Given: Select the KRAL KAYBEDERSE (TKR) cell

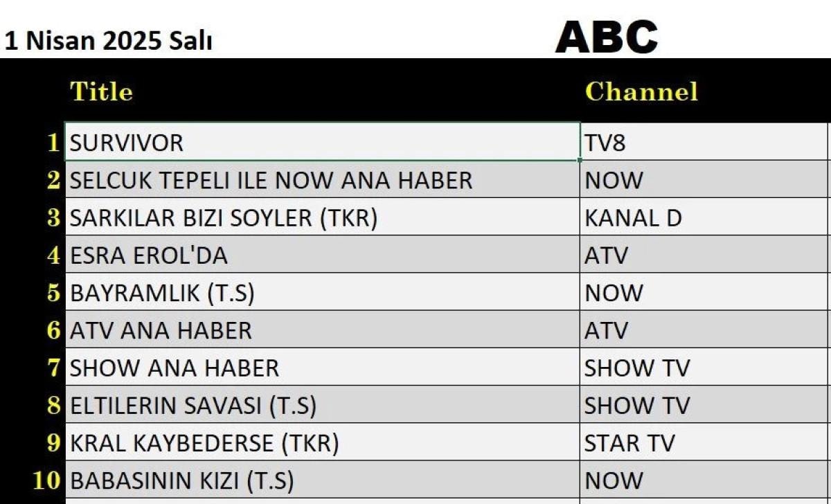Looking at the screenshot, I should pos(322,443).
